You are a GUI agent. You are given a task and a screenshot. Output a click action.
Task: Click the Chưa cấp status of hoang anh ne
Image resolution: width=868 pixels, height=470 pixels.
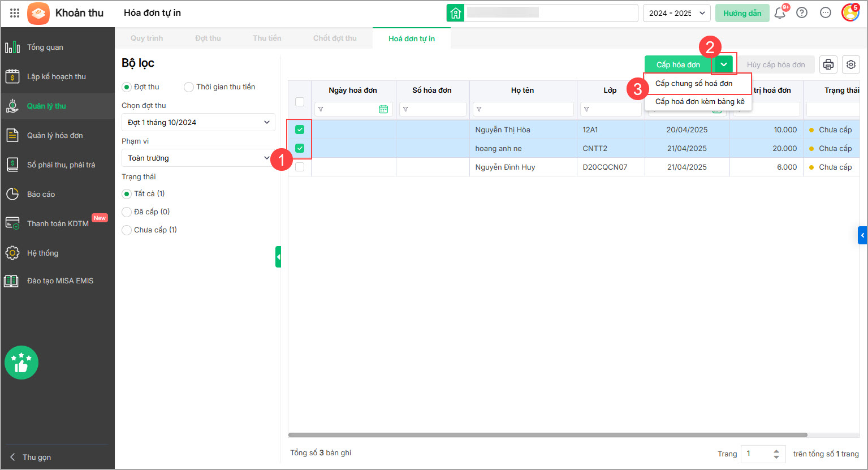pyautogui.click(x=835, y=148)
